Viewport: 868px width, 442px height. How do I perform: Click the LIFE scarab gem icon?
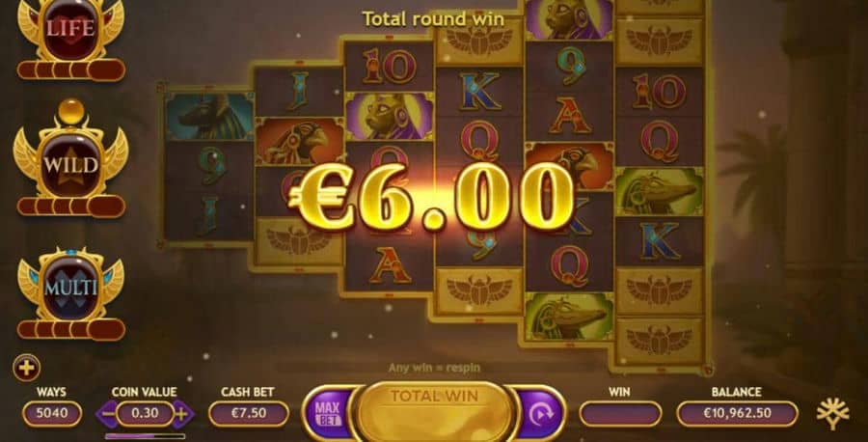[70, 28]
